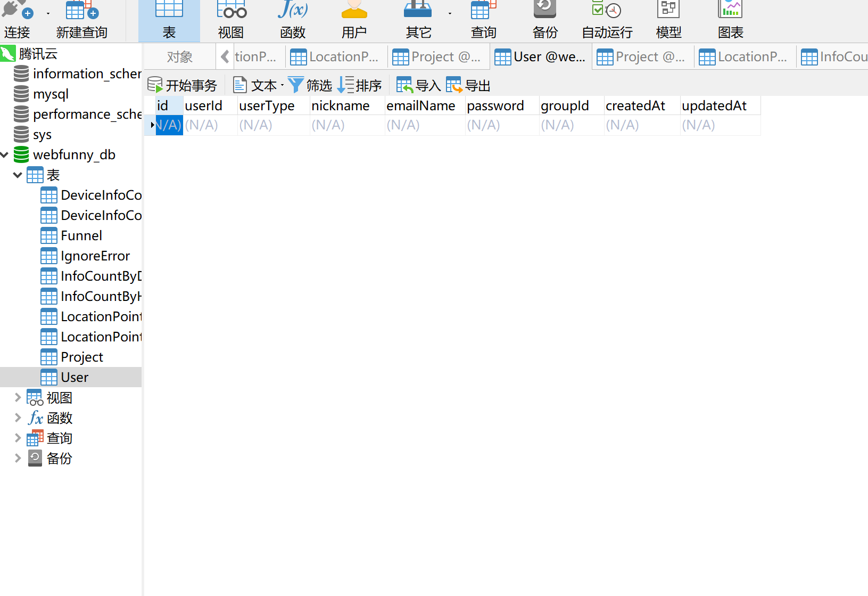This screenshot has height=596, width=868.
Task: Click the password column header
Action: coord(502,105)
